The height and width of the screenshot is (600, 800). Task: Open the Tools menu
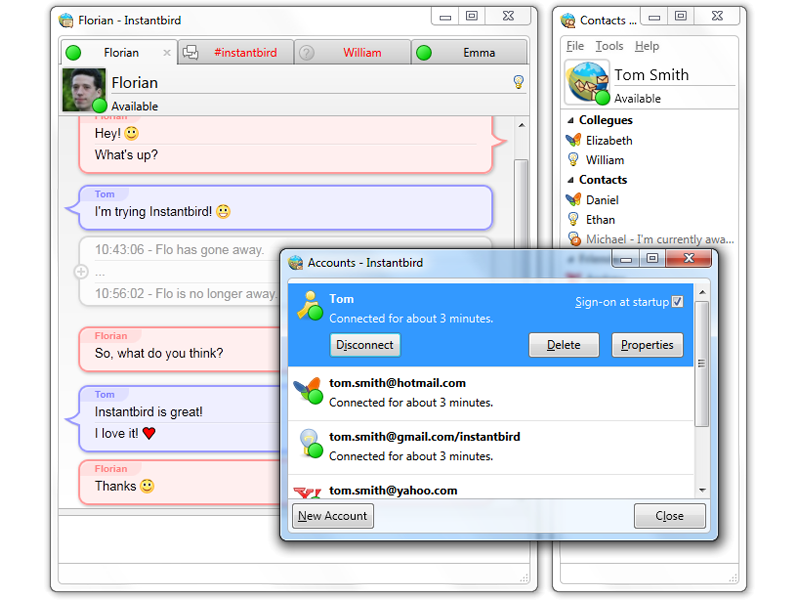tap(609, 46)
